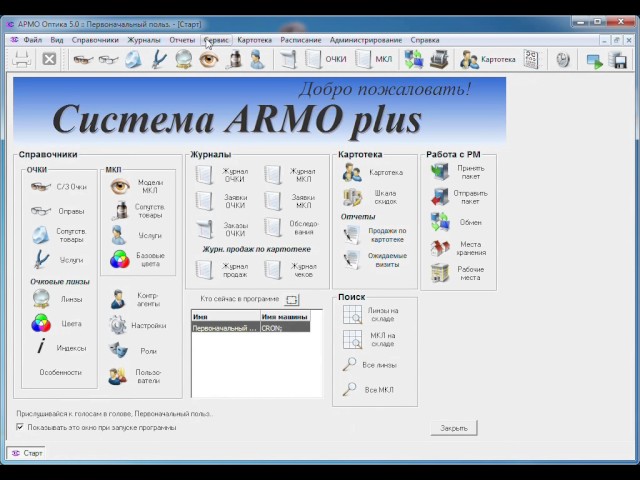This screenshot has width=640, height=480.
Task: Open Заказы ОЧКИ journal
Action: pos(221,229)
